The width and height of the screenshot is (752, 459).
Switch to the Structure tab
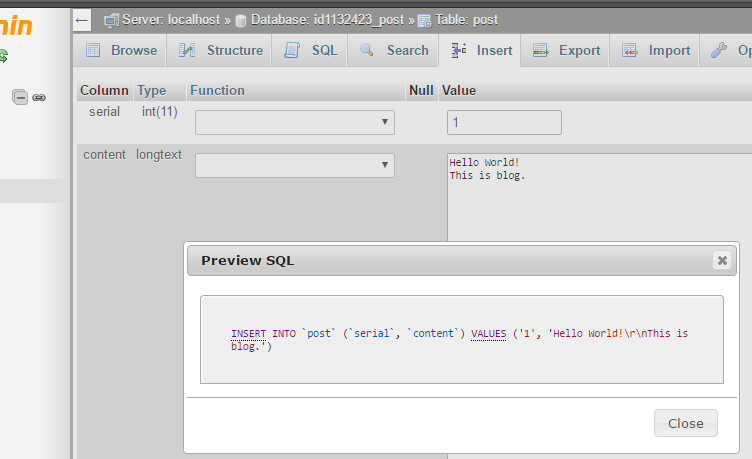pyautogui.click(x=221, y=50)
